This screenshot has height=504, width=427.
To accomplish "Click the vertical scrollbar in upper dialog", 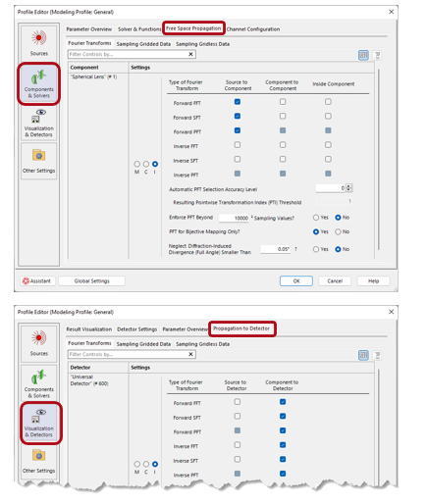I will coord(379,160).
